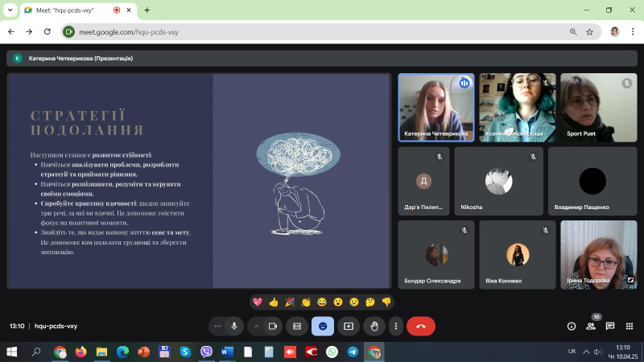
Task: Raise your hand in the meeting
Action: pyautogui.click(x=374, y=326)
